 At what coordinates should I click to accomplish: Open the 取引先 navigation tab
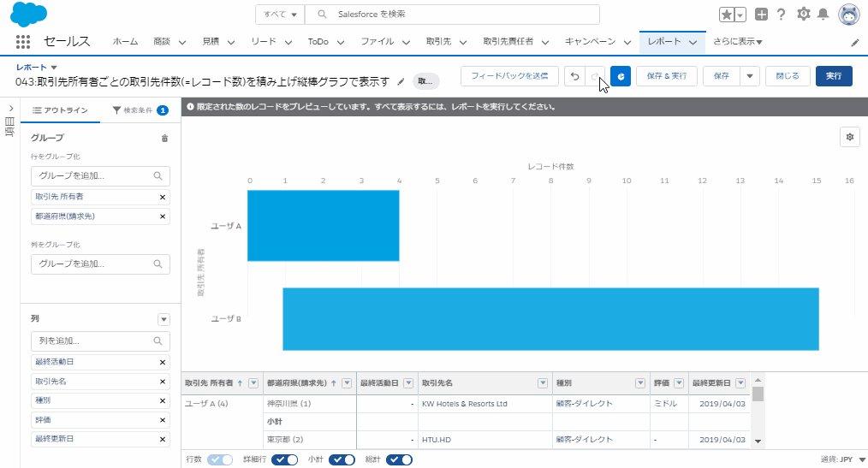tap(438, 41)
